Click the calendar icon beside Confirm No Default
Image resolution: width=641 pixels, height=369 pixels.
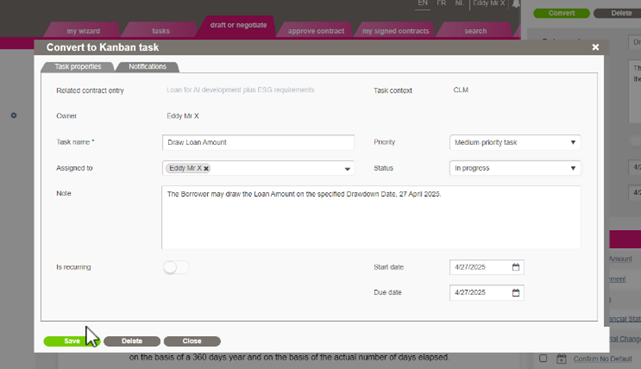point(561,358)
